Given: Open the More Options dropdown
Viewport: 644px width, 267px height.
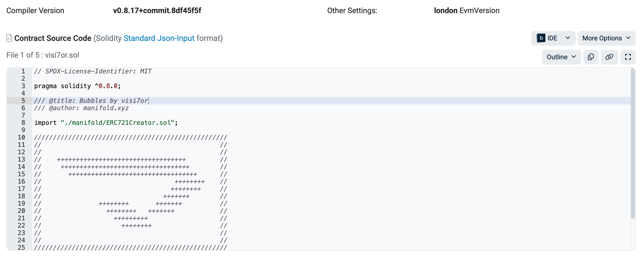Looking at the screenshot, I should (x=606, y=38).
